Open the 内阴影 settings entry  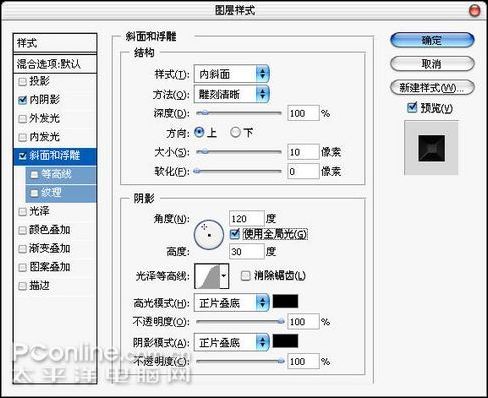(x=45, y=100)
